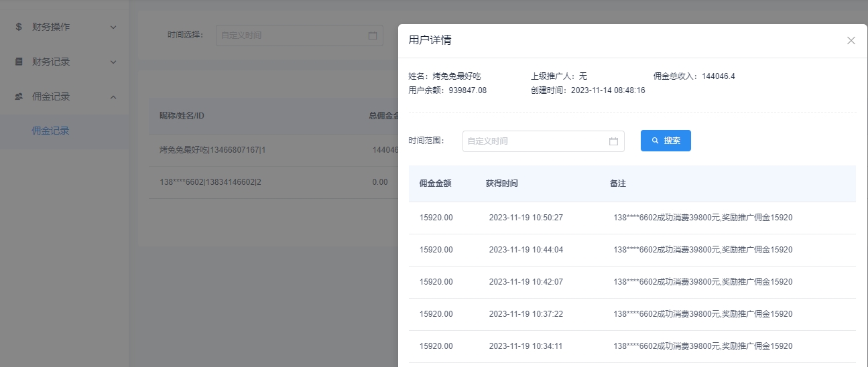Viewport: 868px width, 367px height.
Task: Click 创建时间：2023-11-14 08:48:16 text
Action: point(588,90)
